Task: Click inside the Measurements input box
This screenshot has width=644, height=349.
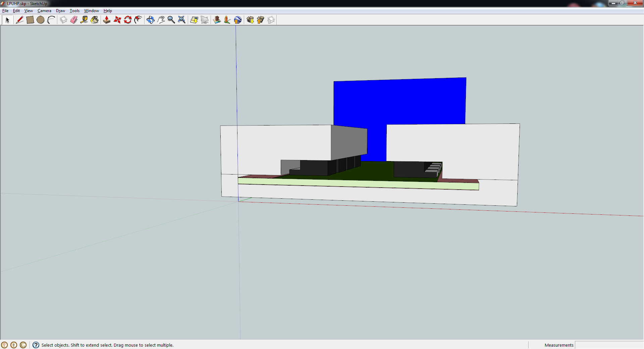Action: coord(609,345)
